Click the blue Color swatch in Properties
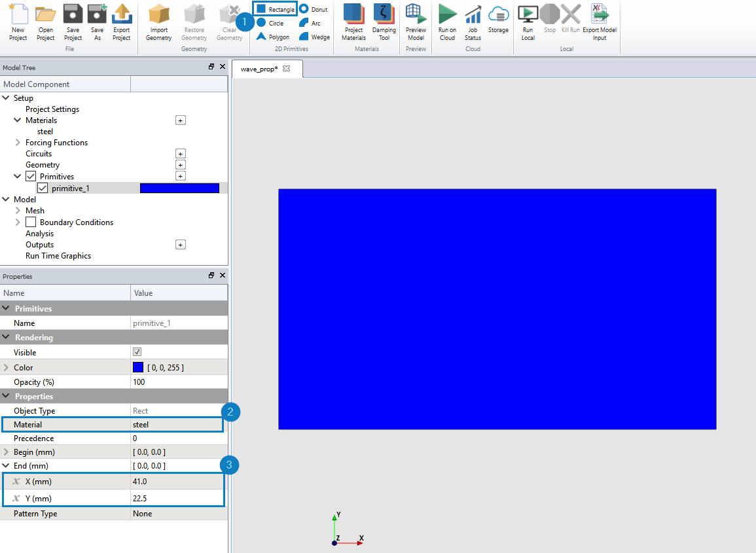Image resolution: width=756 pixels, height=553 pixels. point(138,367)
